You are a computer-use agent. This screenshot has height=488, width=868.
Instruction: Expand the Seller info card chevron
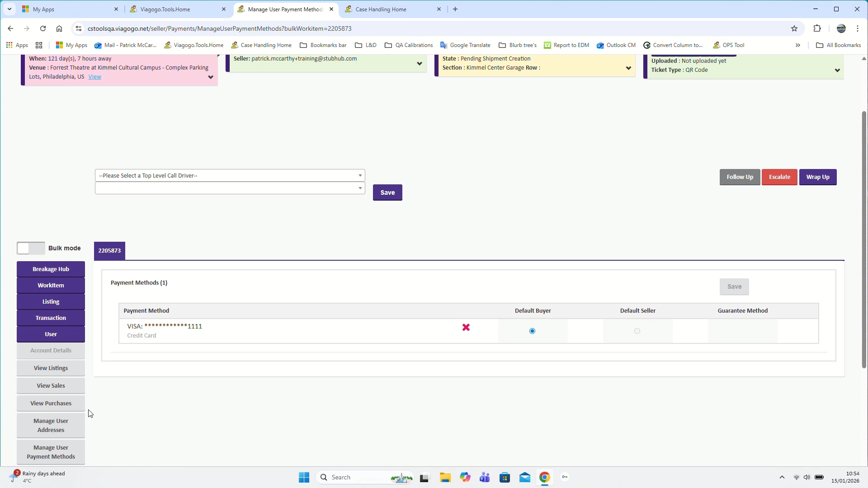click(x=419, y=64)
